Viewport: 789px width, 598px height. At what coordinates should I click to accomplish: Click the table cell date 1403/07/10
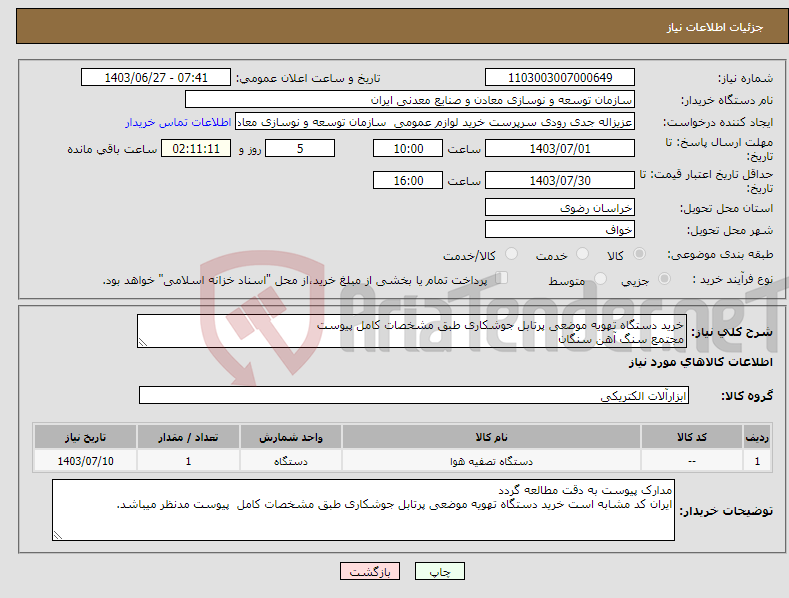coord(85,461)
